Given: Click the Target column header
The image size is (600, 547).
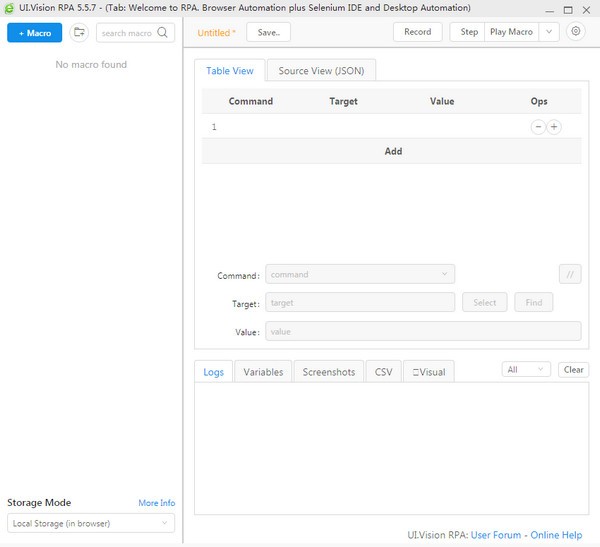Looking at the screenshot, I should pos(343,101).
